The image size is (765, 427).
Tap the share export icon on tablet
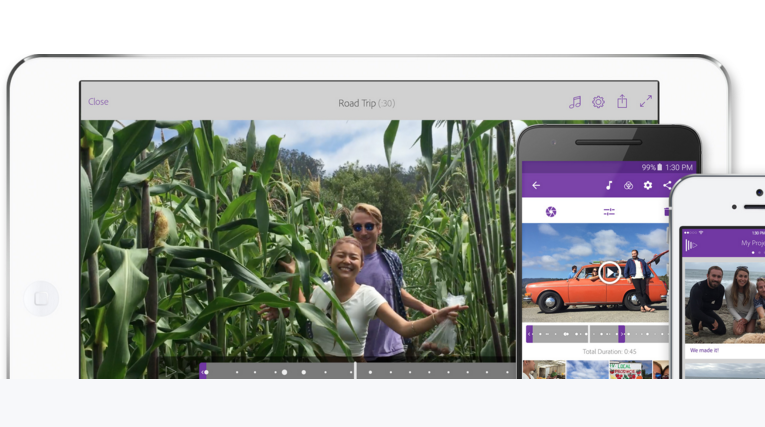pos(622,101)
